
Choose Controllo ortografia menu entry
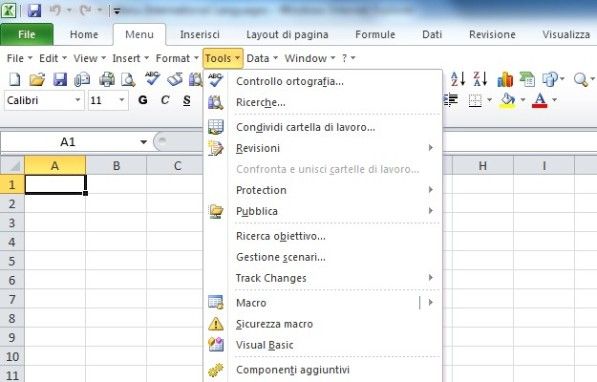click(x=323, y=81)
